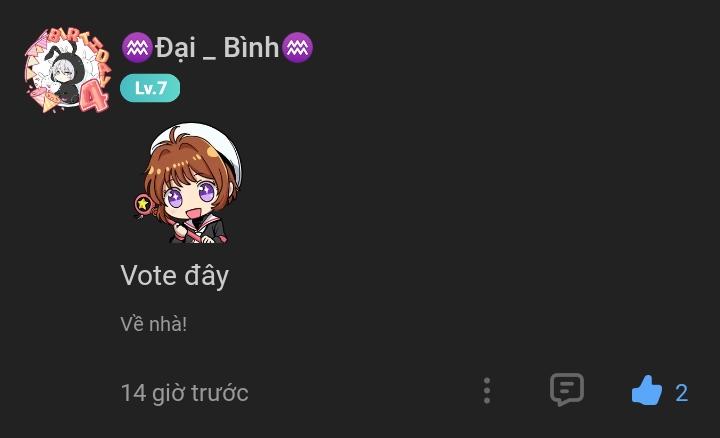Screen dimensions: 720x438
Task: Click the sticker character's purple eyes
Action: (191, 194)
